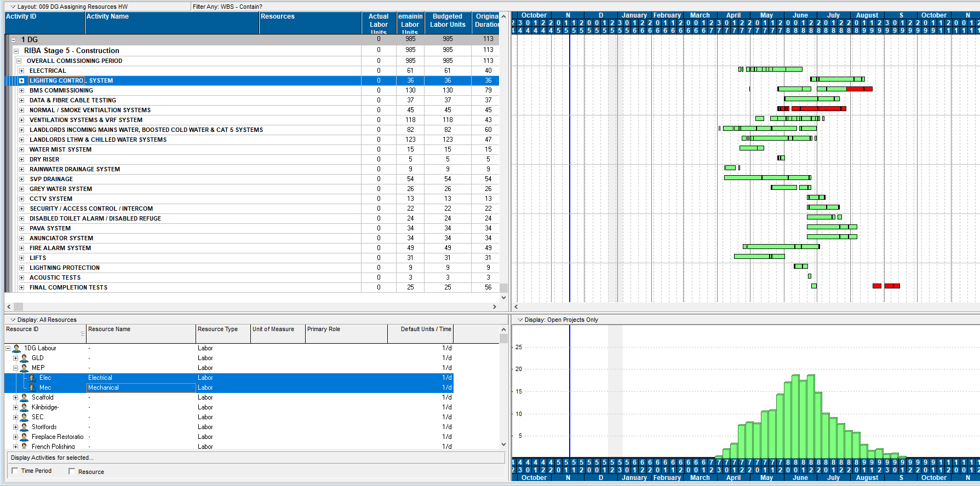This screenshot has width=980, height=486.
Task: Click the Resource ID column header
Action: tap(45, 334)
